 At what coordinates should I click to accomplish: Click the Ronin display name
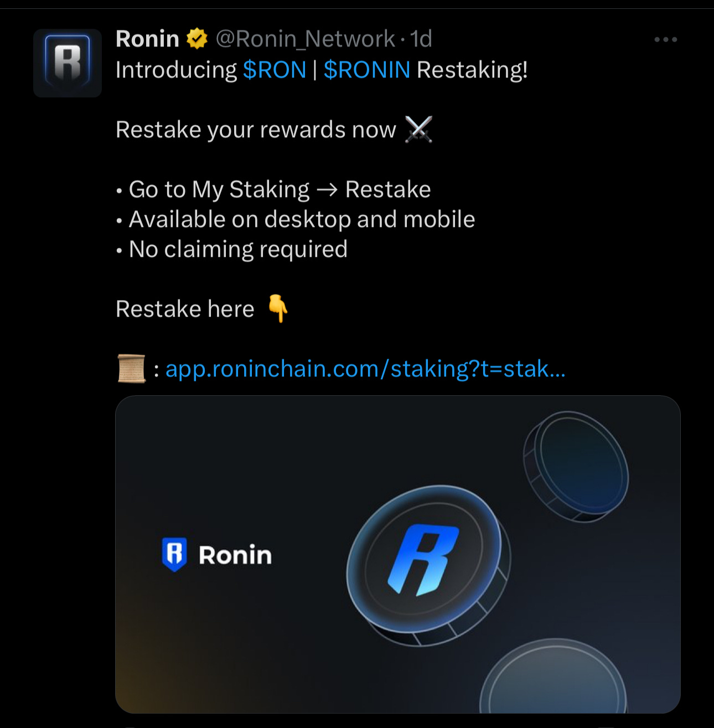147,39
